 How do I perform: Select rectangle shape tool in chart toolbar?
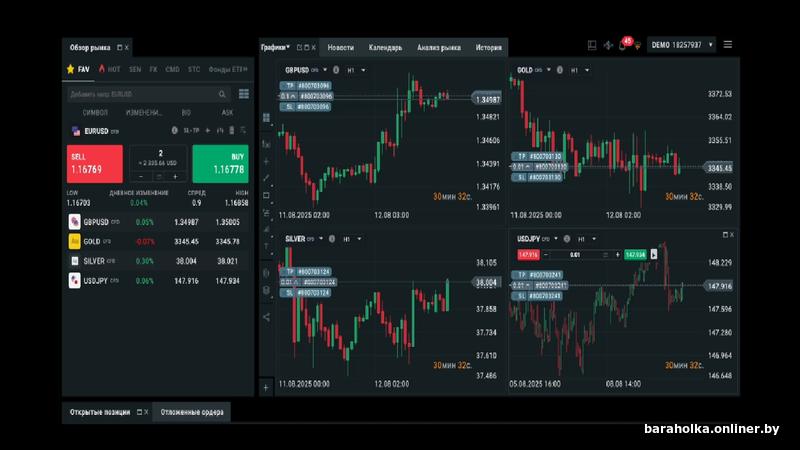coord(266,195)
